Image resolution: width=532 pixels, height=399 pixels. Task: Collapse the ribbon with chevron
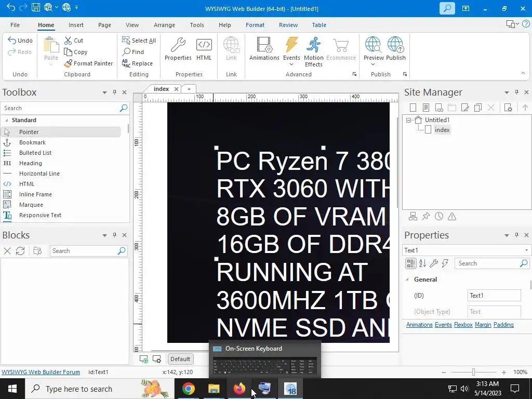523,73
